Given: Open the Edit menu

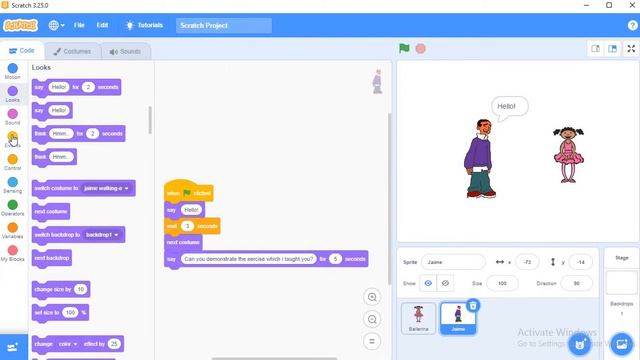Looking at the screenshot, I should point(102,25).
